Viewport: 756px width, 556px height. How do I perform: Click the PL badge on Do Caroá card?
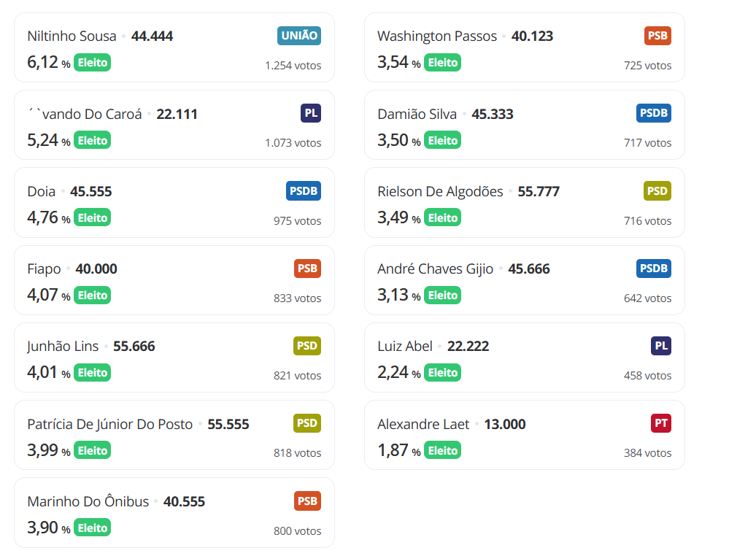[x=310, y=113]
